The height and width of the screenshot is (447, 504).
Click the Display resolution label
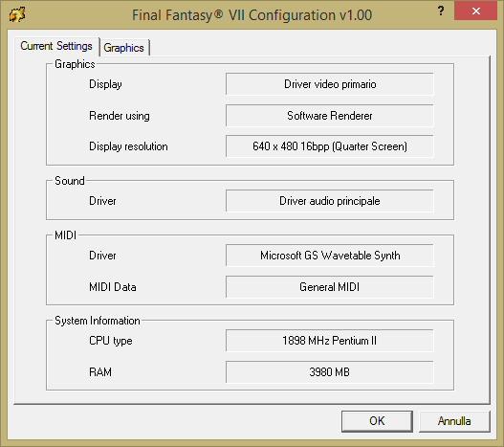(x=128, y=146)
